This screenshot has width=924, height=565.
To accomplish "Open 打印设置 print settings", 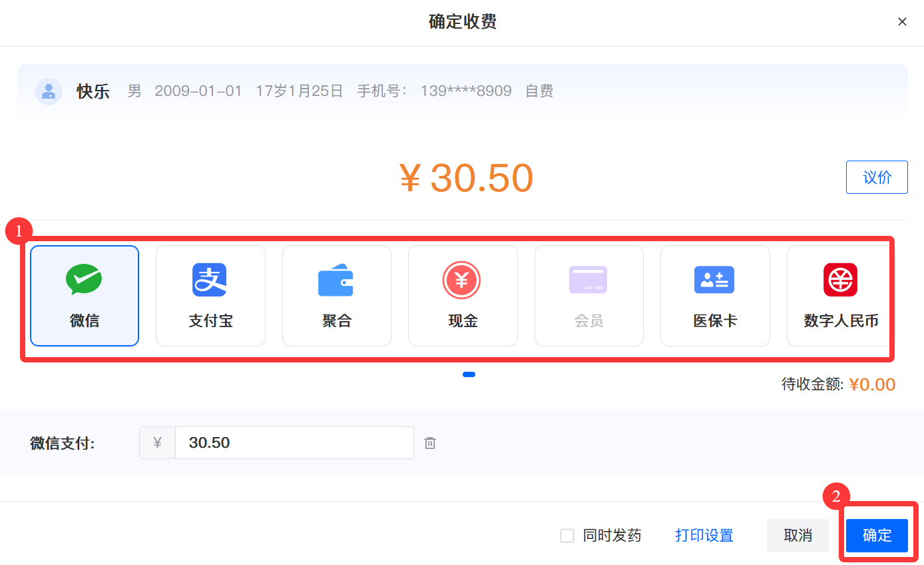I will [704, 536].
